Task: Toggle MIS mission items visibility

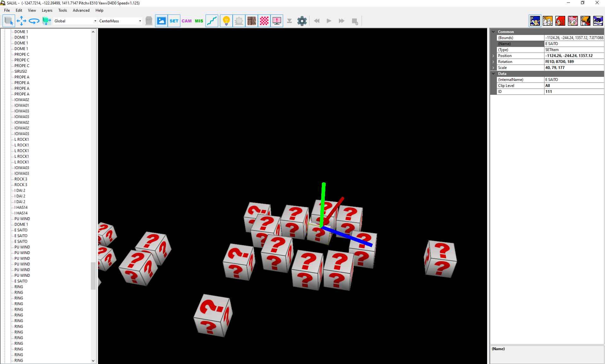Action: [199, 21]
